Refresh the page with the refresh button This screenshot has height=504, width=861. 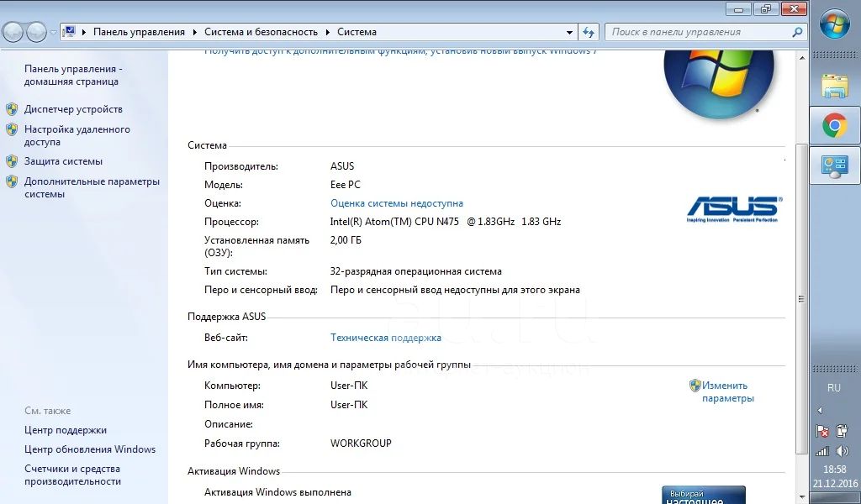point(589,33)
